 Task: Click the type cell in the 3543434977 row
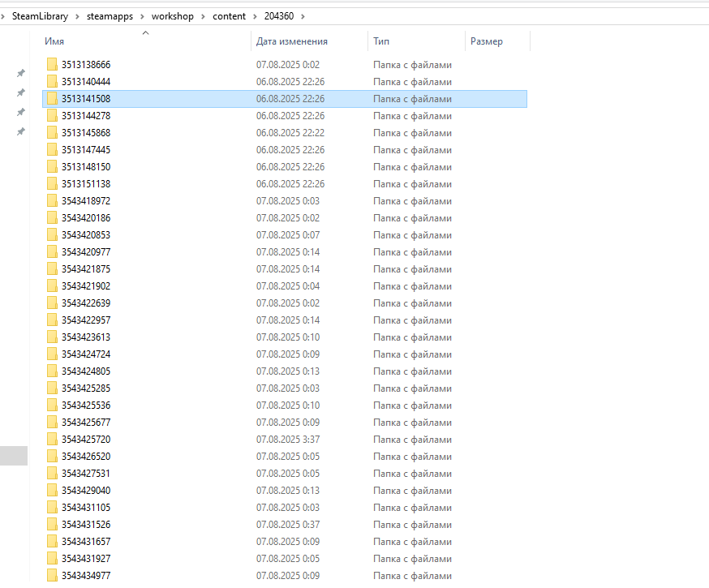[x=412, y=576]
